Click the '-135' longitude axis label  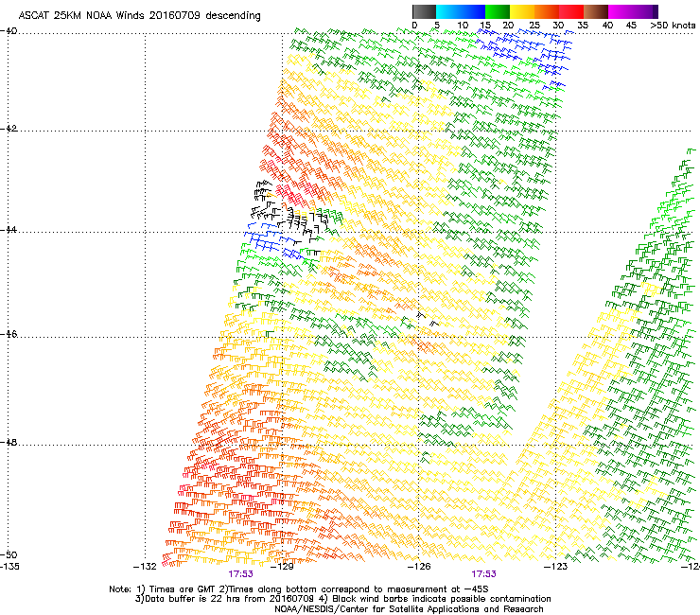(9, 567)
